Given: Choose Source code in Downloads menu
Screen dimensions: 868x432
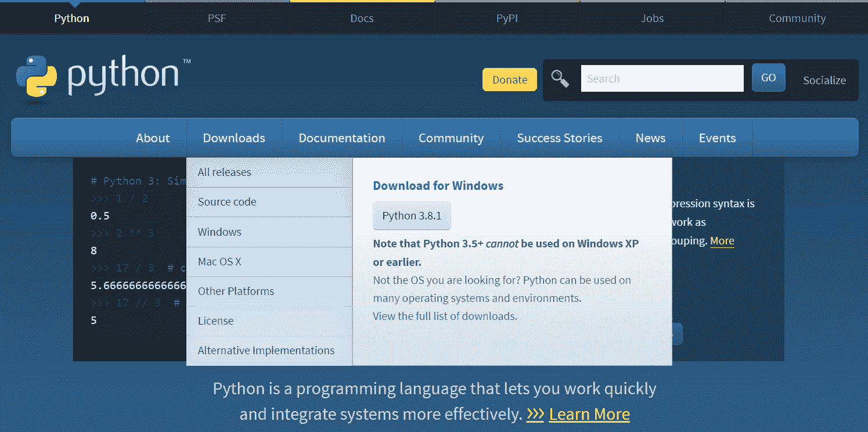Looking at the screenshot, I should 226,201.
